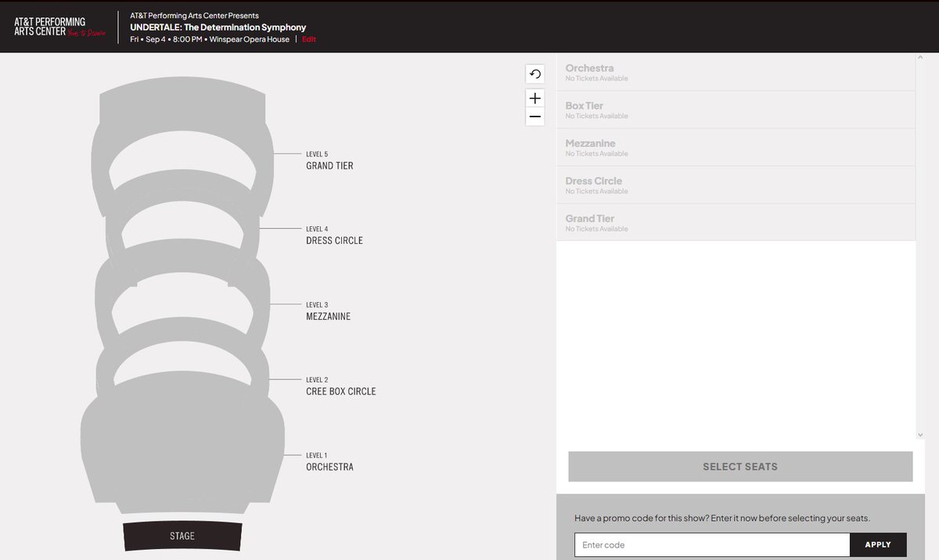Click the AT&T Performing Arts Center logo

pos(59,27)
